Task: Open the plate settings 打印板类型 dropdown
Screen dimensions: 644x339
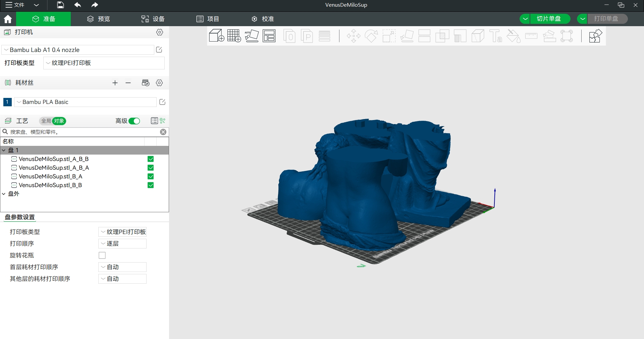Action: (122, 232)
